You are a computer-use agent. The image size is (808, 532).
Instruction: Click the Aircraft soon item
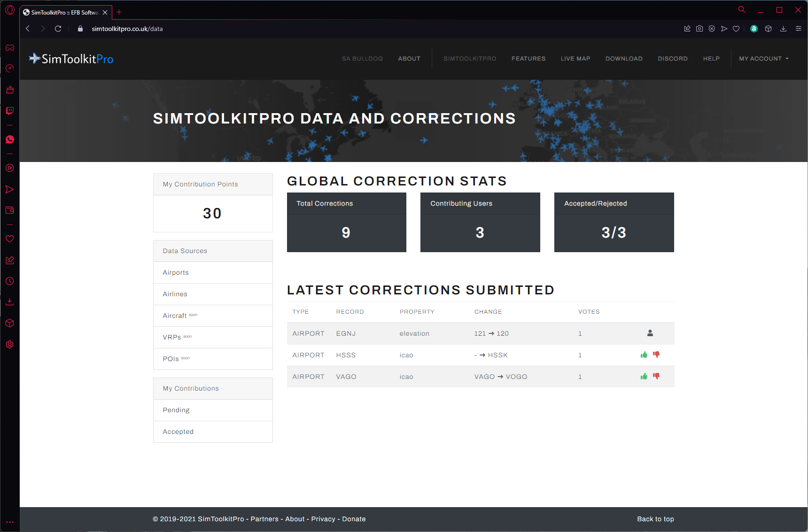(x=213, y=316)
